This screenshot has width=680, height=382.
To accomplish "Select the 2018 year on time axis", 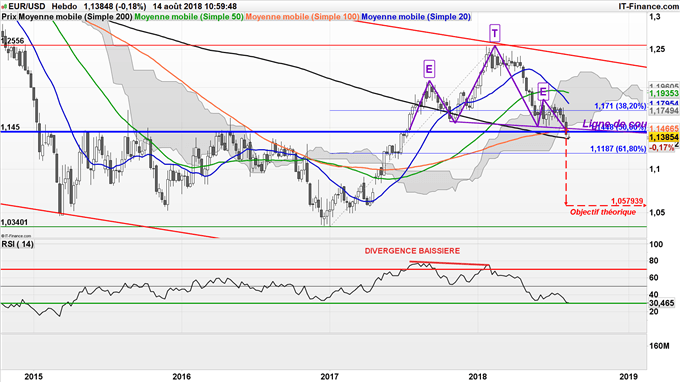I will [478, 376].
